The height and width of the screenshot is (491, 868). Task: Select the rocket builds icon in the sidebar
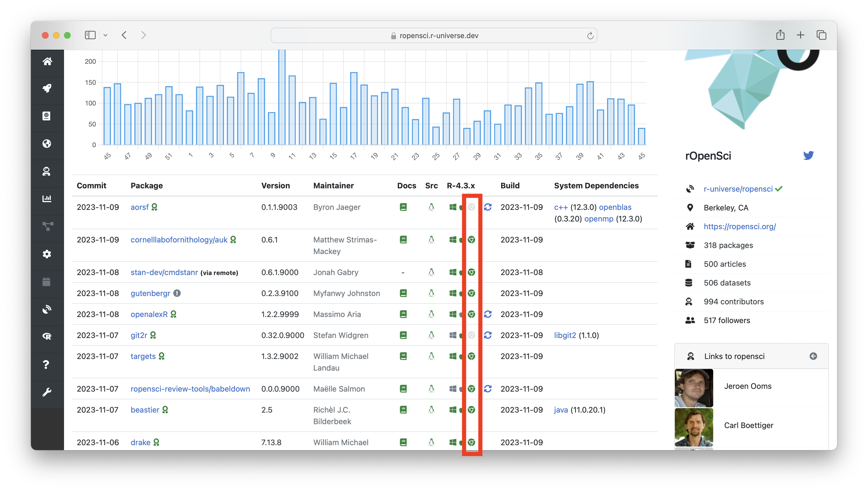click(x=47, y=88)
